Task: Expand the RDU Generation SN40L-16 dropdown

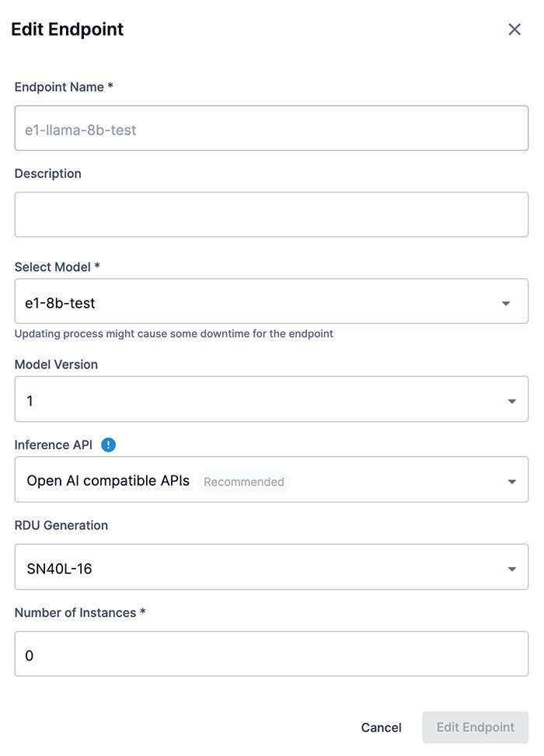Action: (270, 567)
